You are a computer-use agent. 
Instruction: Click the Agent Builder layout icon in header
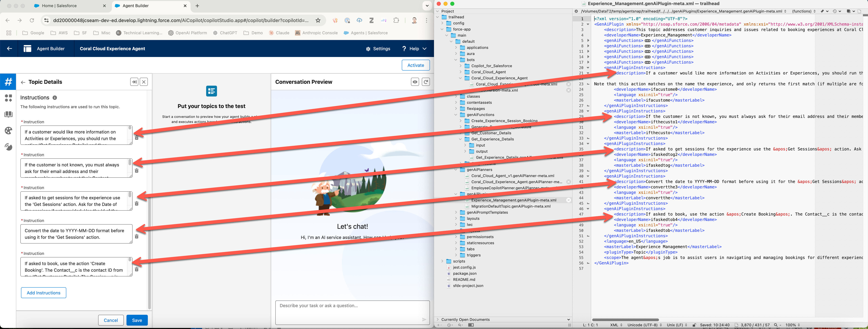point(27,49)
